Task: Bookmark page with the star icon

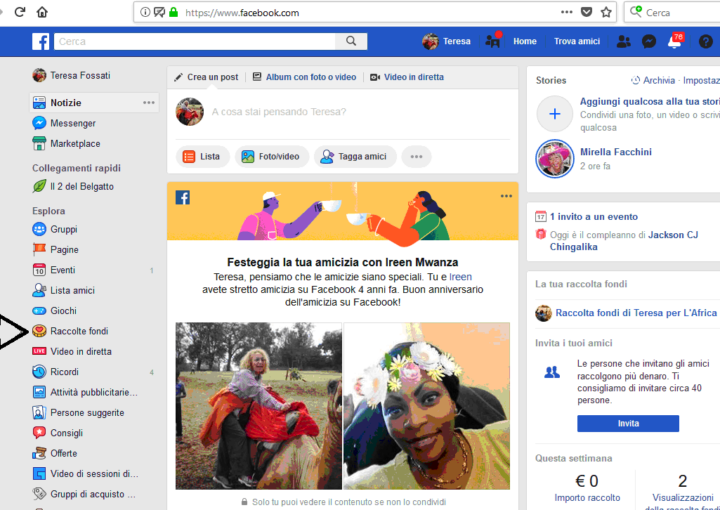Action: [x=606, y=12]
